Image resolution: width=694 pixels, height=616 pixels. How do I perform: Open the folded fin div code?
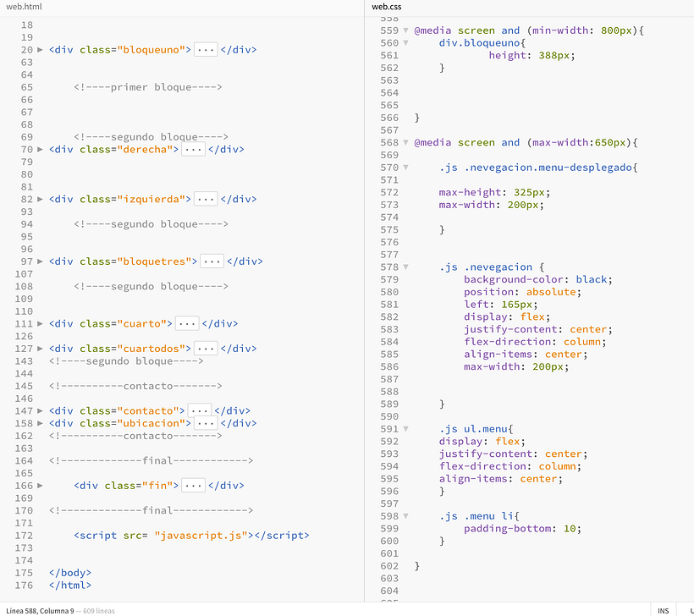tap(195, 485)
